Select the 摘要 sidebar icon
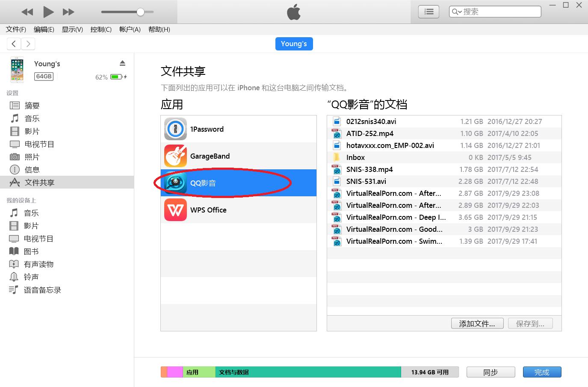This screenshot has width=588, height=387. pyautogui.click(x=15, y=105)
